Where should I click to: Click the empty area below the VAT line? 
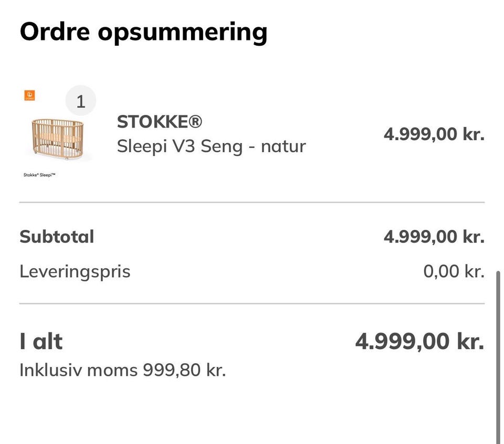(x=252, y=415)
